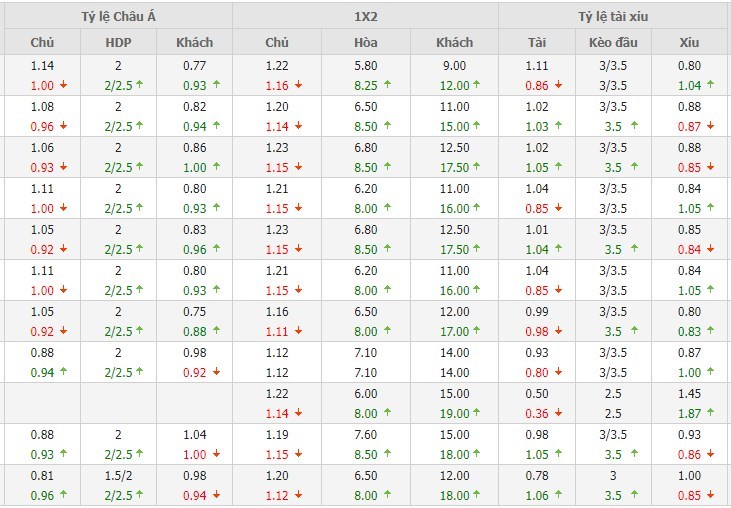Click the 1.45 Xỉu odds value
This screenshot has height=508, width=731.
pyautogui.click(x=689, y=395)
